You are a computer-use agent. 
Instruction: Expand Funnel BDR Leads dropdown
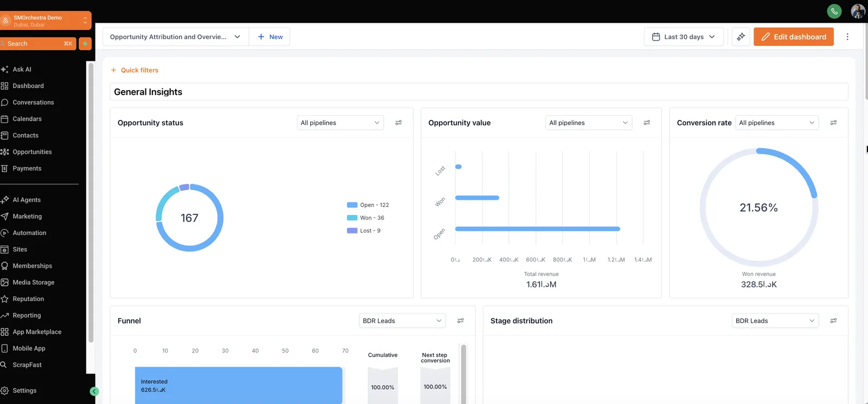coord(402,321)
